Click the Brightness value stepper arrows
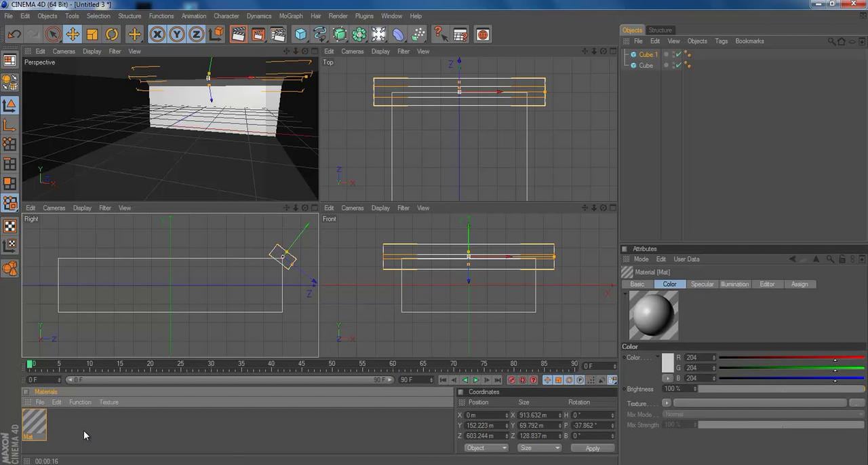This screenshot has width=868, height=465. [x=694, y=389]
